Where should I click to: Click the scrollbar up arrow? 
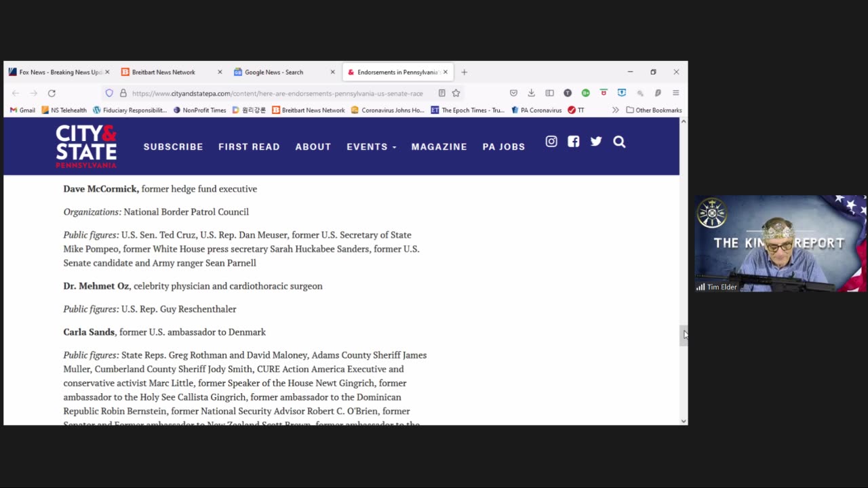point(684,122)
